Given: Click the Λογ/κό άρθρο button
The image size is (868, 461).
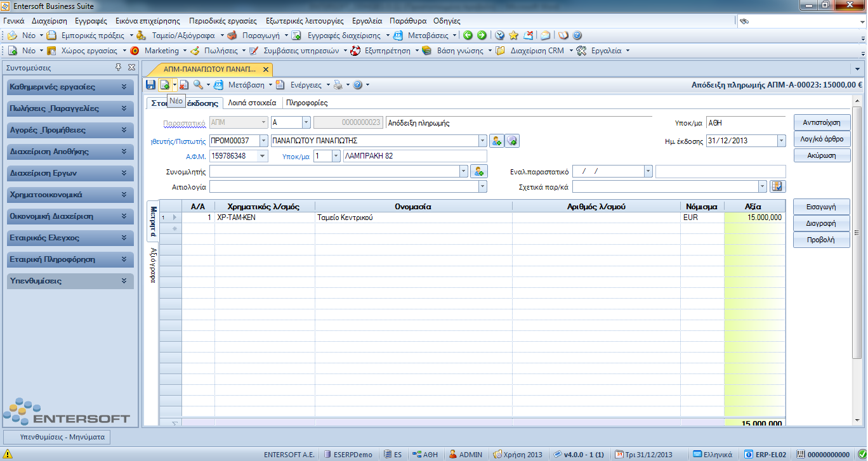Looking at the screenshot, I should coord(822,139).
